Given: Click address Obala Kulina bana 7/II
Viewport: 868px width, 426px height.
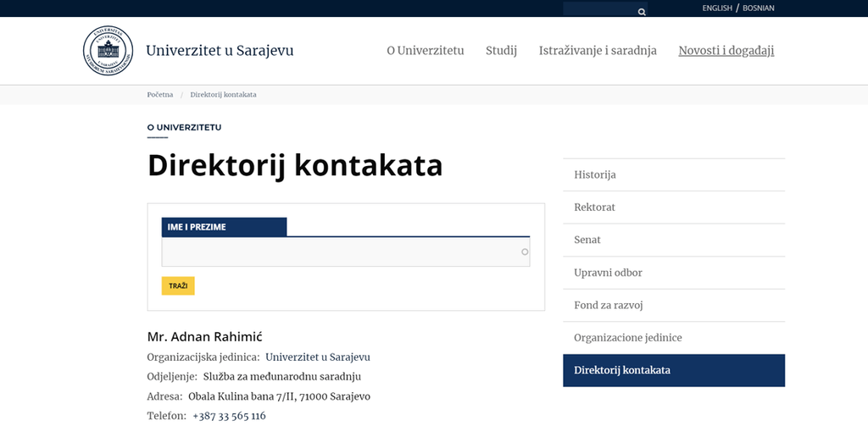Looking at the screenshot, I should click(242, 396).
